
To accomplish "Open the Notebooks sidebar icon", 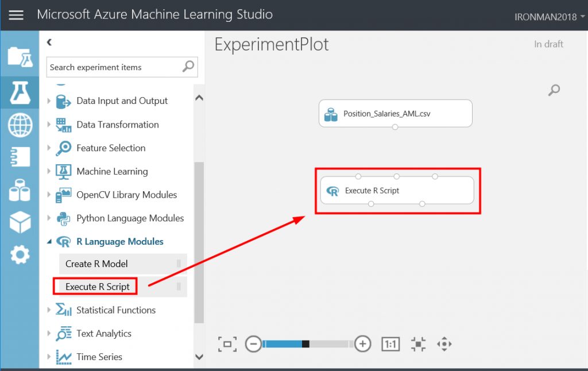I will pyautogui.click(x=20, y=157).
